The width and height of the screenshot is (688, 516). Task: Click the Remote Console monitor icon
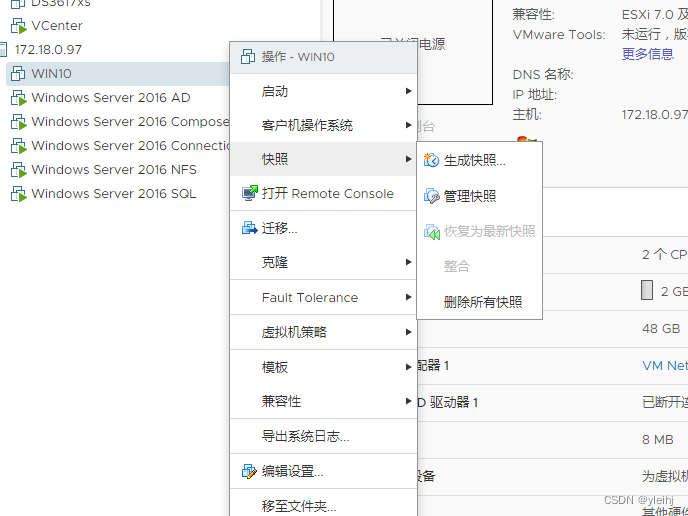click(250, 193)
